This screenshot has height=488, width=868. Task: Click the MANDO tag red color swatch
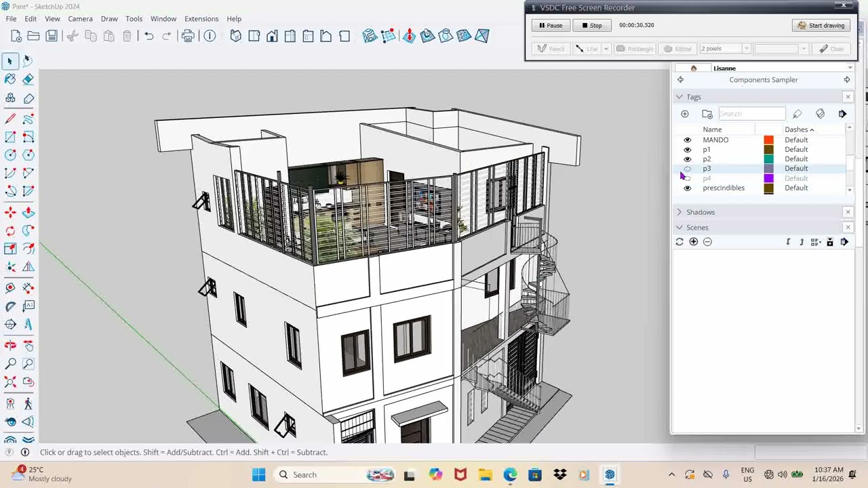pyautogui.click(x=768, y=140)
